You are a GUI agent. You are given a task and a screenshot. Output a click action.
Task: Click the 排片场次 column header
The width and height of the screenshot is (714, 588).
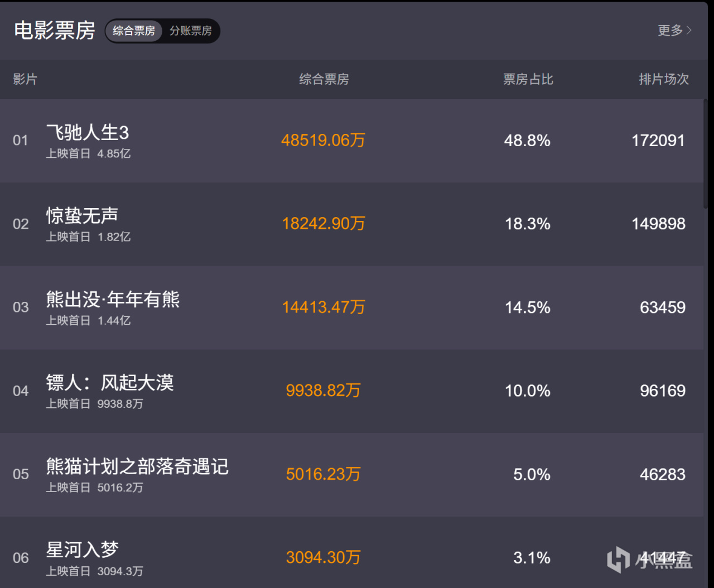[663, 79]
